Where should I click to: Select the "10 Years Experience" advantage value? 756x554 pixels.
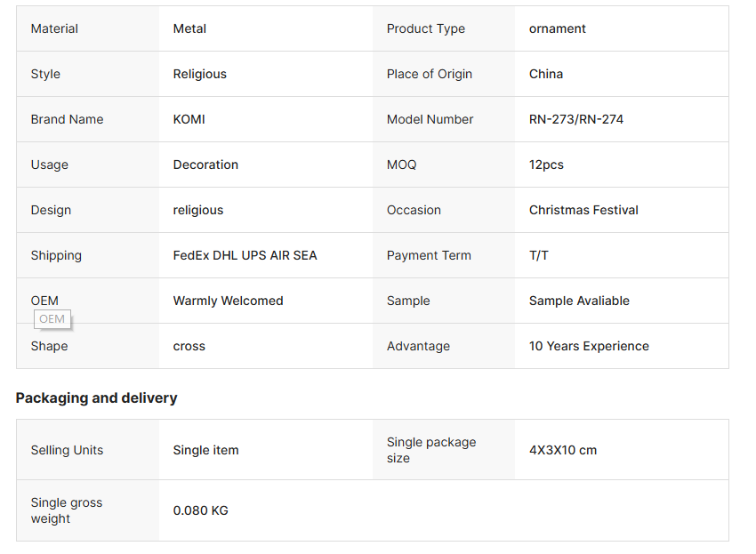pos(589,346)
